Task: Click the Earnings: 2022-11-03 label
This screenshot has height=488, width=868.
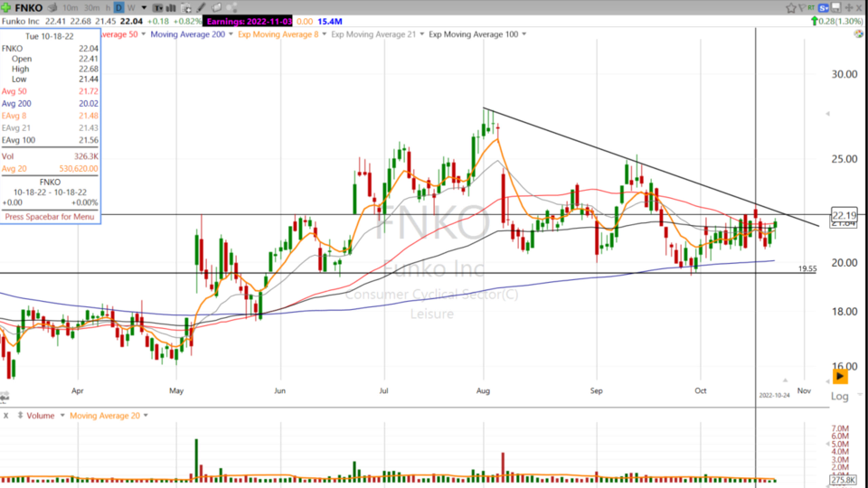Action: tap(249, 22)
